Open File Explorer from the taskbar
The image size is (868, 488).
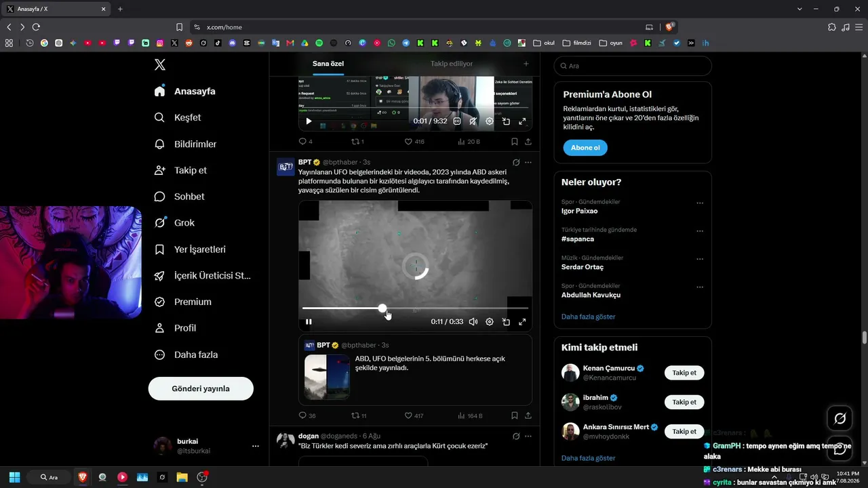182,477
